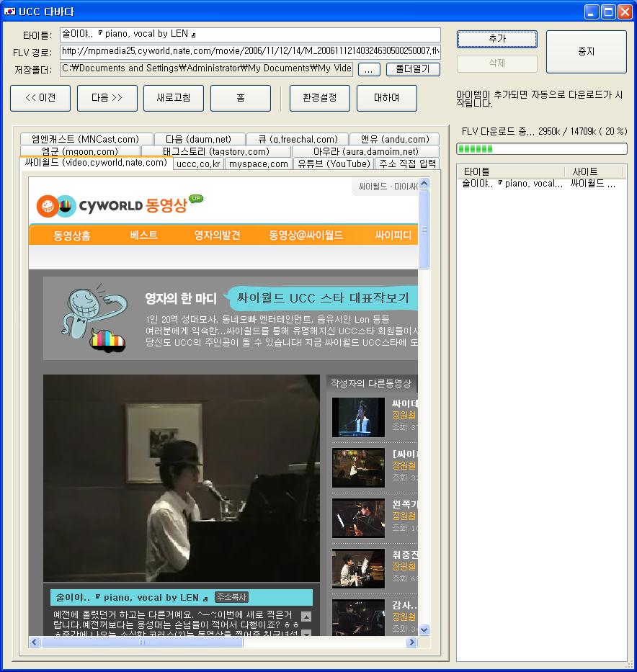Image resolution: width=637 pixels, height=672 pixels.
Task: Open the third related video thumbnail
Action: tap(358, 518)
